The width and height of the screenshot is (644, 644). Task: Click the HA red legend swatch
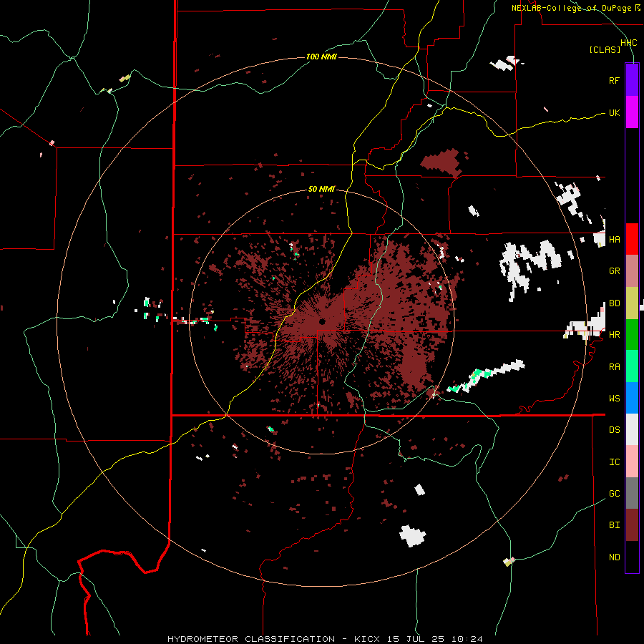click(632, 239)
